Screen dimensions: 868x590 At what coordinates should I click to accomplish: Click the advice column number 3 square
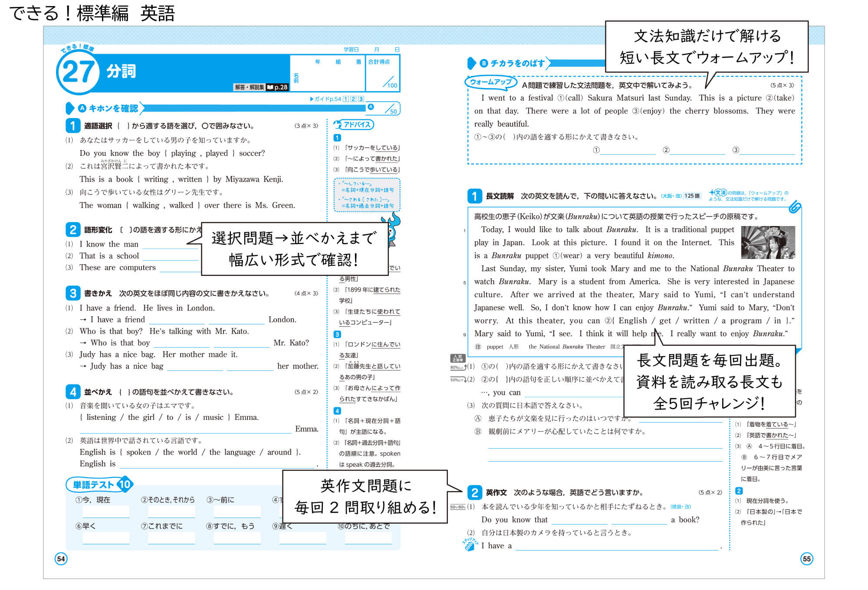click(x=337, y=334)
